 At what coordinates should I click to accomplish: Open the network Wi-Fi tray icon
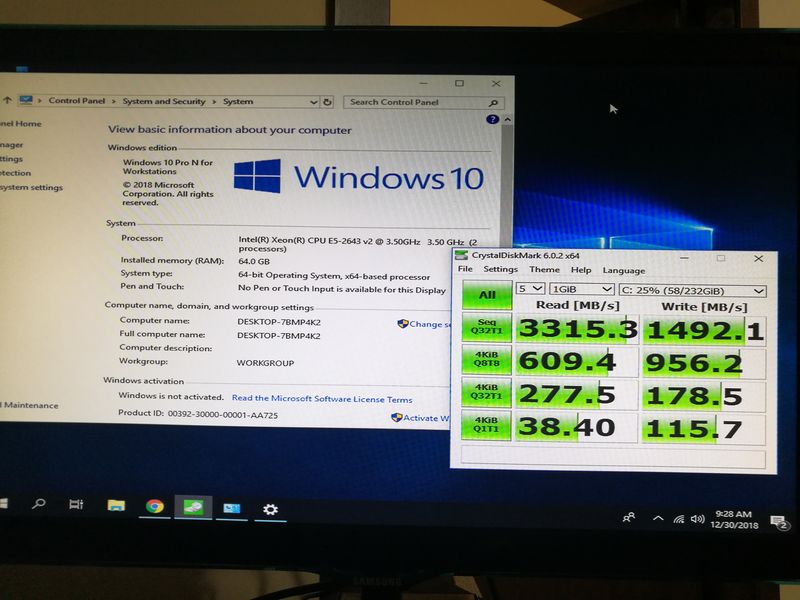(x=679, y=519)
